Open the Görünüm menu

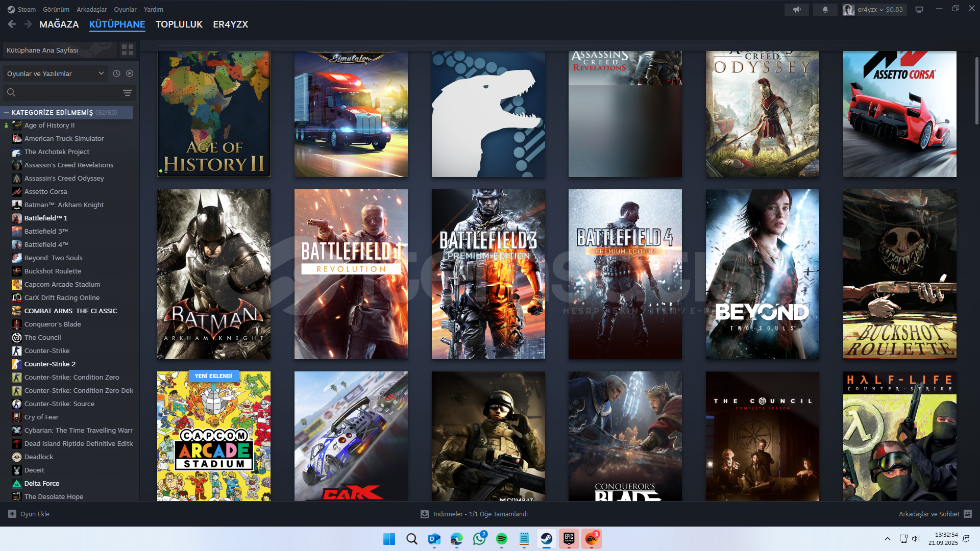pyautogui.click(x=56, y=9)
